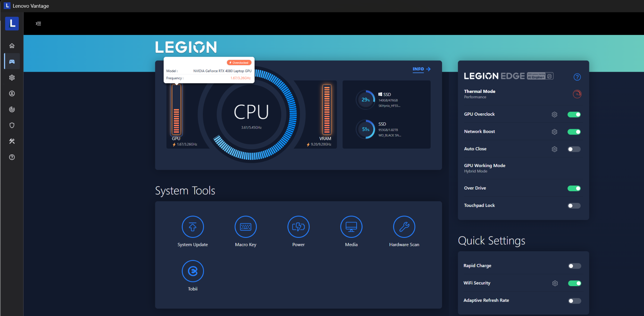644x316 pixels.
Task: Open Device Settings gear in sidebar
Action: tap(12, 77)
